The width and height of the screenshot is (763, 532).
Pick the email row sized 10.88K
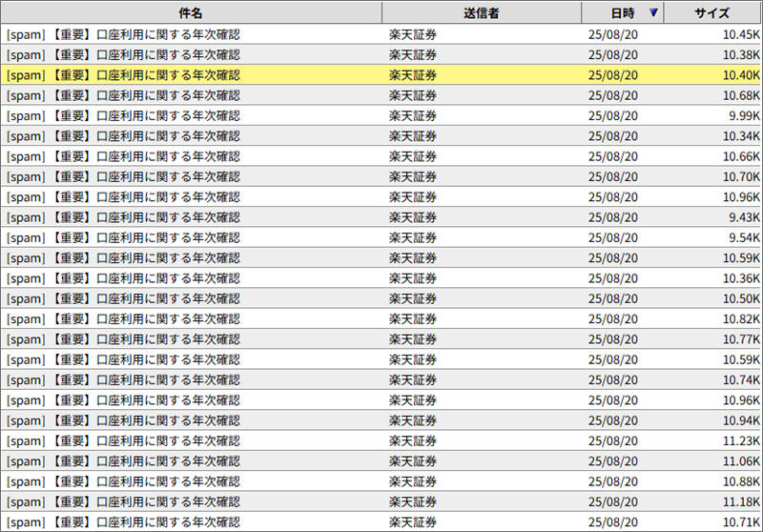pyautogui.click(x=381, y=481)
